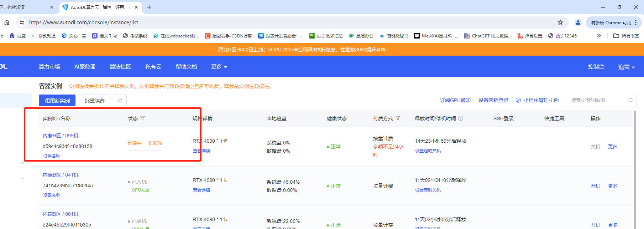Click 更多 for the 096机 row
The height and width of the screenshot is (229, 644).
(613, 147)
